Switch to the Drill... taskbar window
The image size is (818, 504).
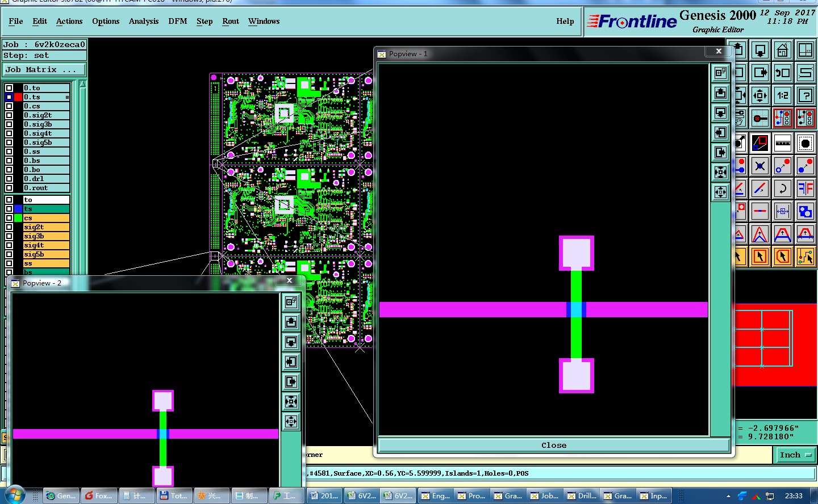tap(582, 495)
